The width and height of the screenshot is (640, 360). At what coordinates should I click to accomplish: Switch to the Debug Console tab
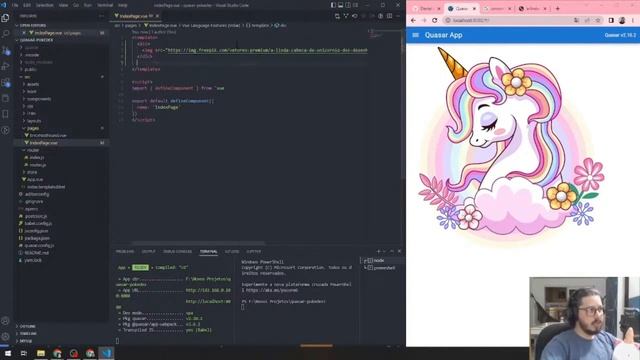178,252
